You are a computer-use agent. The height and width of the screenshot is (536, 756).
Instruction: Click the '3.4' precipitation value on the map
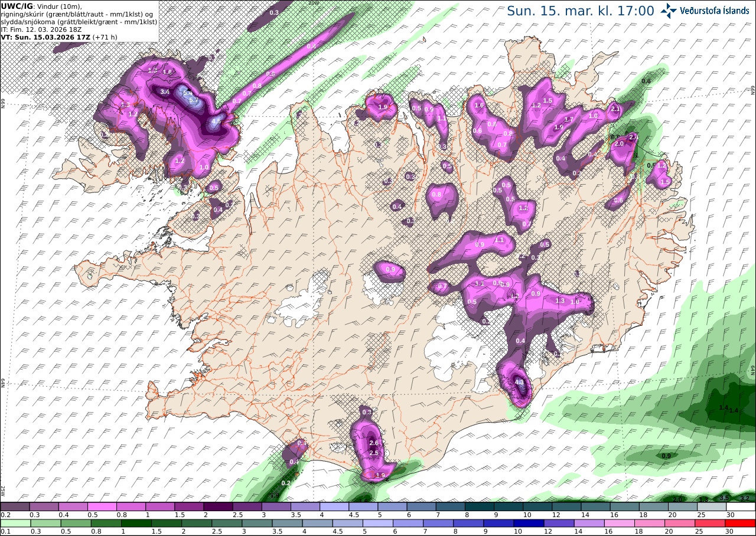pyautogui.click(x=165, y=92)
